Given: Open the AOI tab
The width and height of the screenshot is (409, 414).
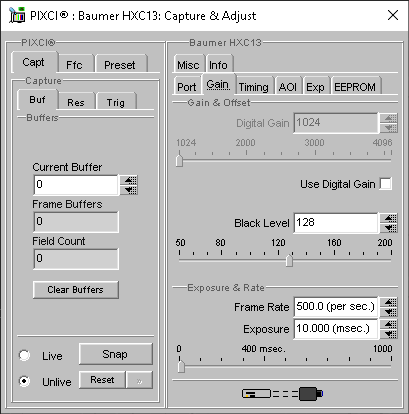Looking at the screenshot, I should 288,87.
